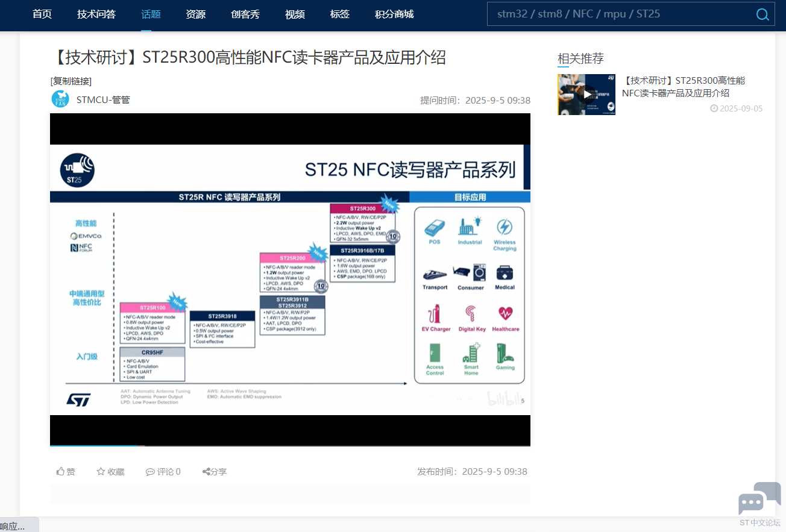Click the article title ST25R300高性能NFC读卡器

click(x=248, y=58)
